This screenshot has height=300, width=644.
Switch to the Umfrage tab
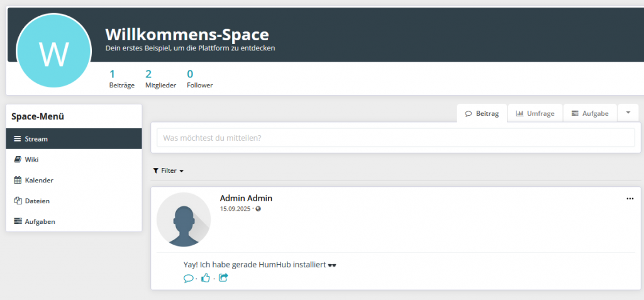pos(535,114)
